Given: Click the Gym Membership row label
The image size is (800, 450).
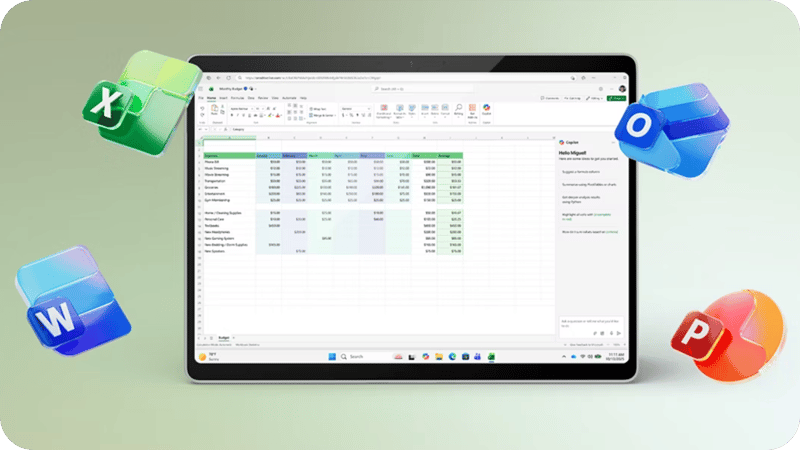Looking at the screenshot, I should pos(217,200).
